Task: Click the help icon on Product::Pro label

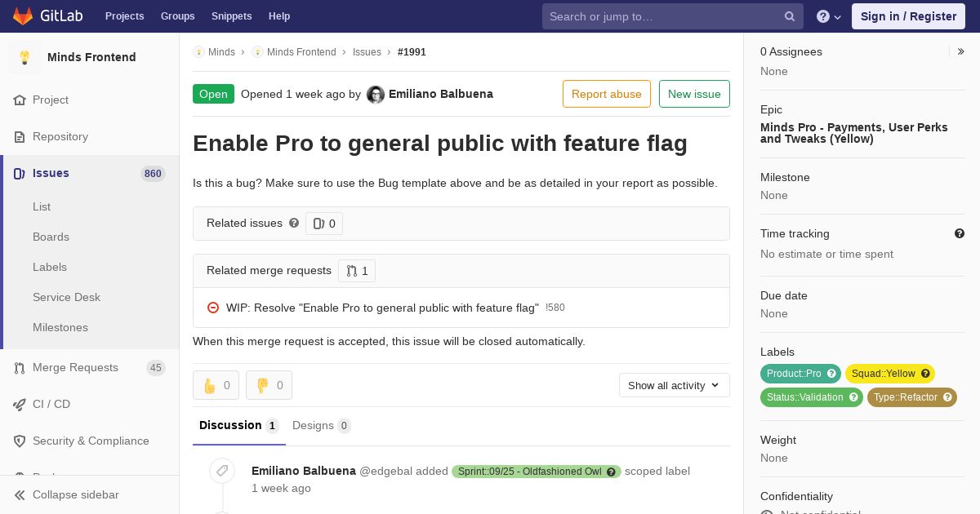Action: [x=832, y=374]
